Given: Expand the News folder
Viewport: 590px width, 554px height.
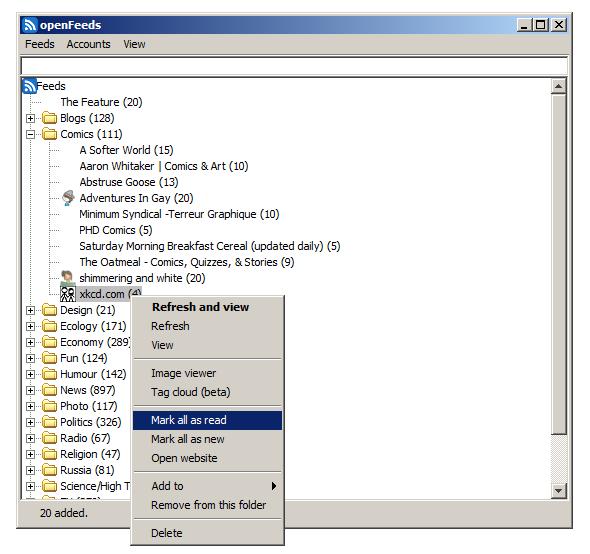Looking at the screenshot, I should pos(30,390).
